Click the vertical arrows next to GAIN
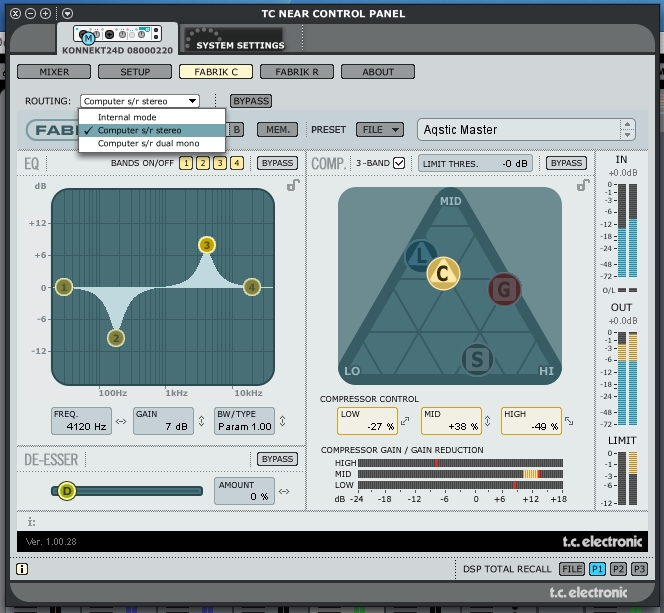The height and width of the screenshot is (613, 664). [x=202, y=421]
